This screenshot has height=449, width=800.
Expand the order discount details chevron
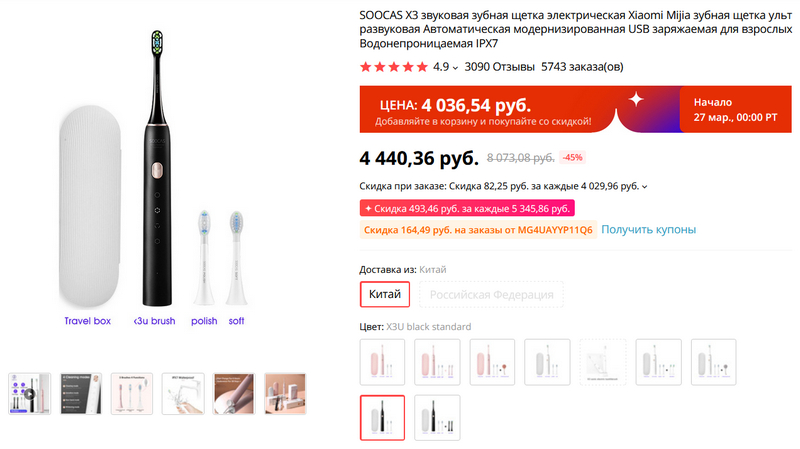click(x=645, y=186)
